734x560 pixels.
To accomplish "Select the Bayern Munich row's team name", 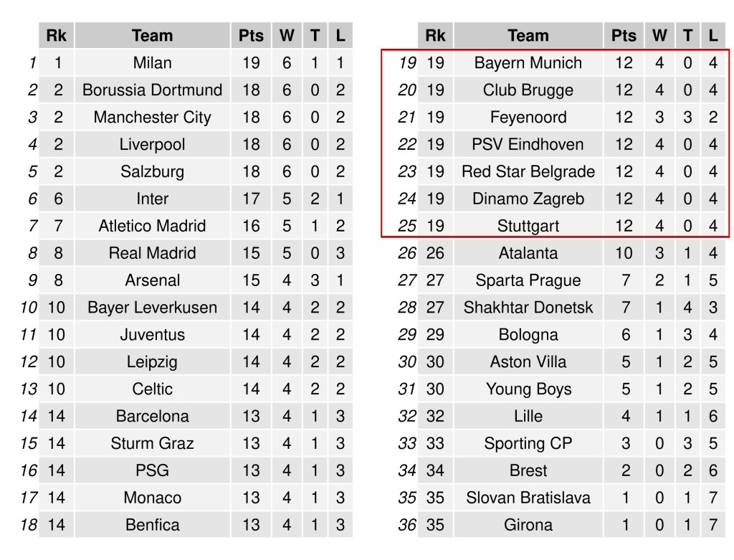I will click(528, 63).
